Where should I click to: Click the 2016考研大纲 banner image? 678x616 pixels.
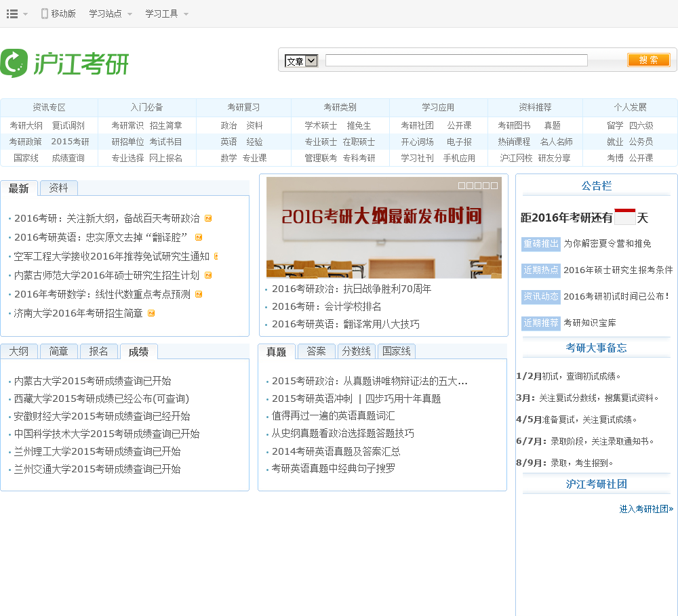[x=384, y=228]
